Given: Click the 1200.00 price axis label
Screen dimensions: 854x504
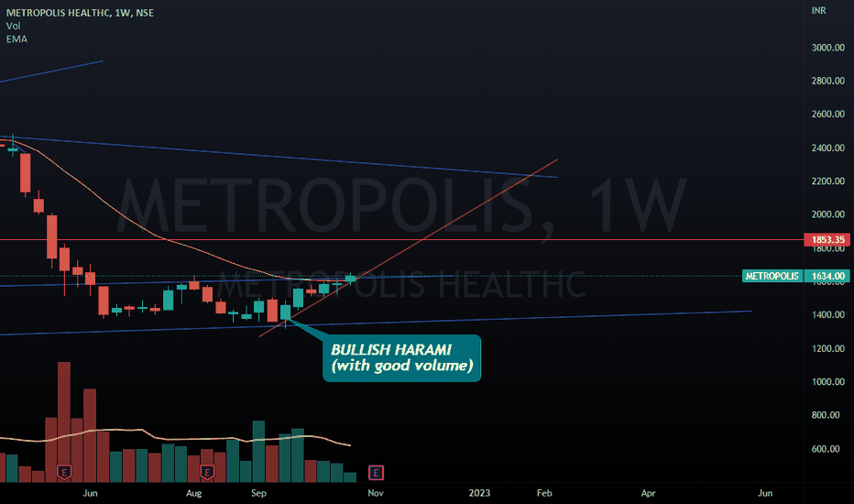Looking at the screenshot, I should [827, 348].
